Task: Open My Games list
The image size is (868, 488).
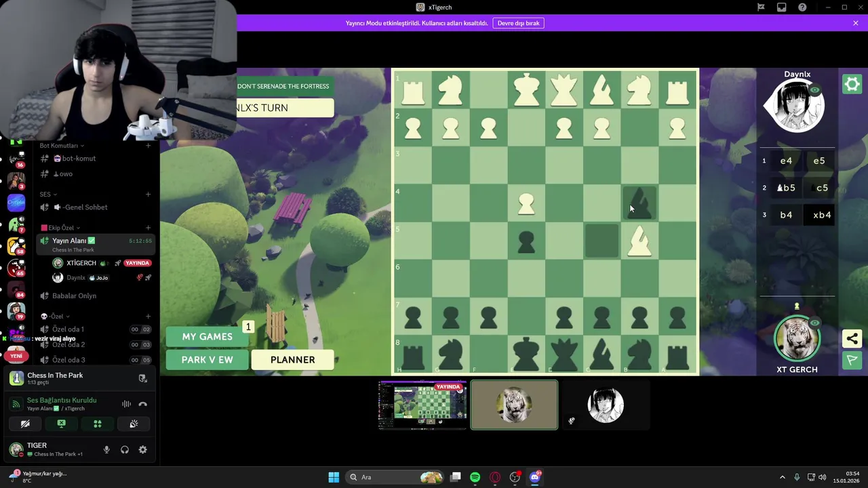Action: click(x=208, y=336)
